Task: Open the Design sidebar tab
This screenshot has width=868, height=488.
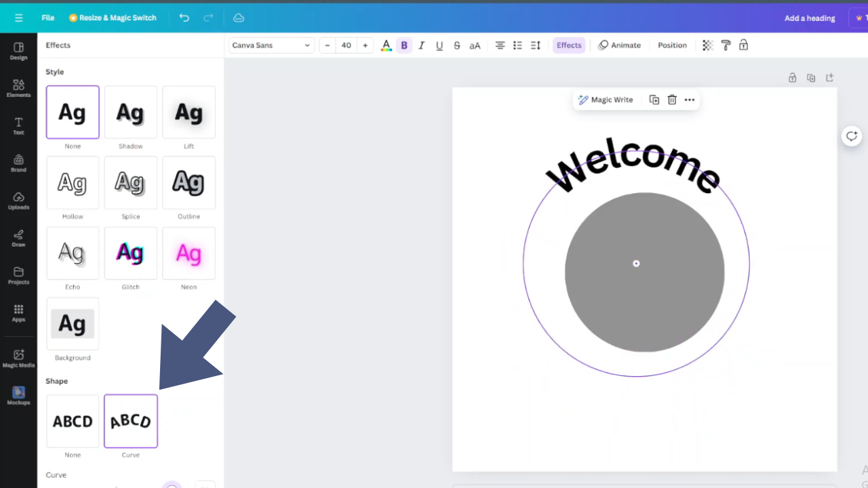Action: point(18,51)
